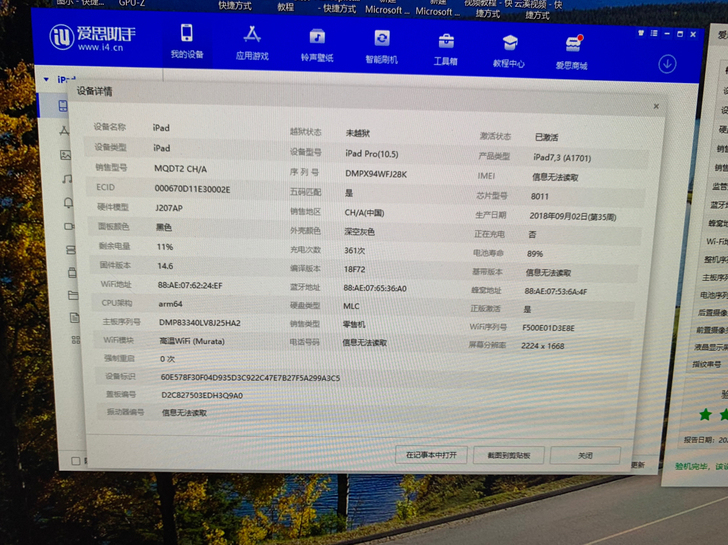
Task: Click cellular address 88:AE:07:53:6A:4F
Action: tap(556, 291)
